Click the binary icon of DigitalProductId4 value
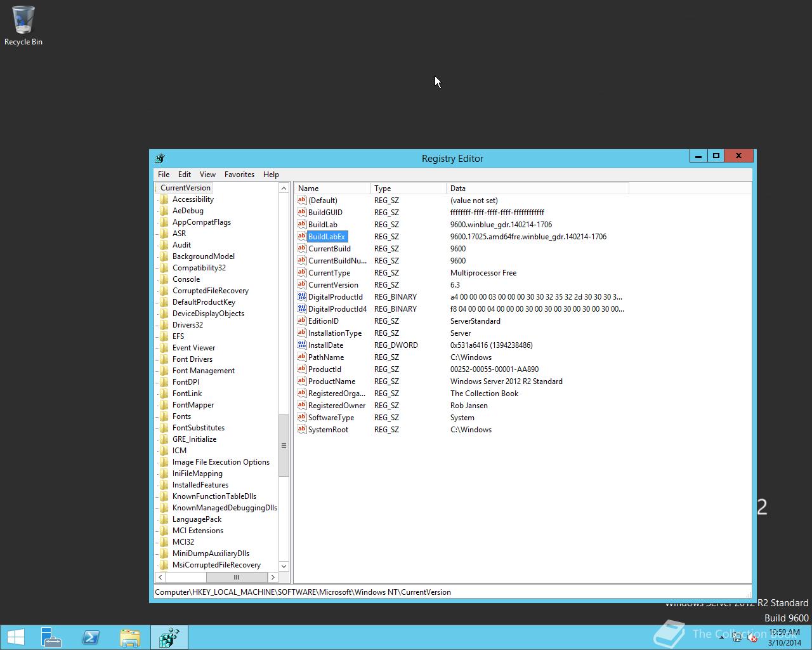The width and height of the screenshot is (812, 650). pos(302,308)
